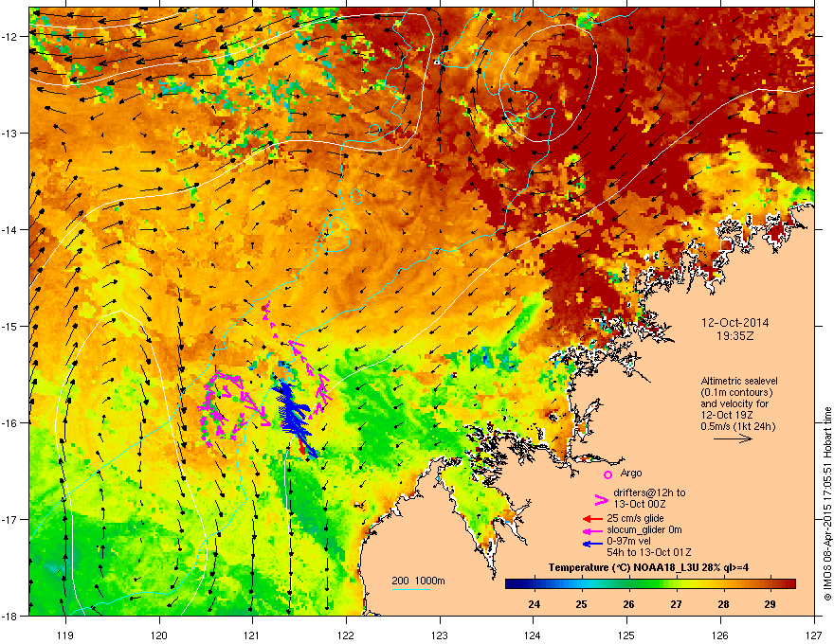Click the 'drifters@12h to' legend label
Screen dimensions: 834x644
tap(649, 492)
